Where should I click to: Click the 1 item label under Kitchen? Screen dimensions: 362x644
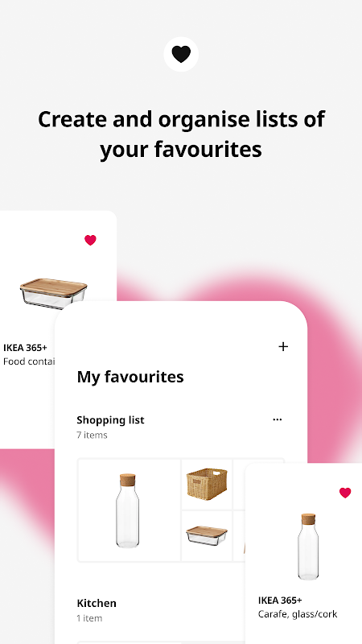(89, 618)
